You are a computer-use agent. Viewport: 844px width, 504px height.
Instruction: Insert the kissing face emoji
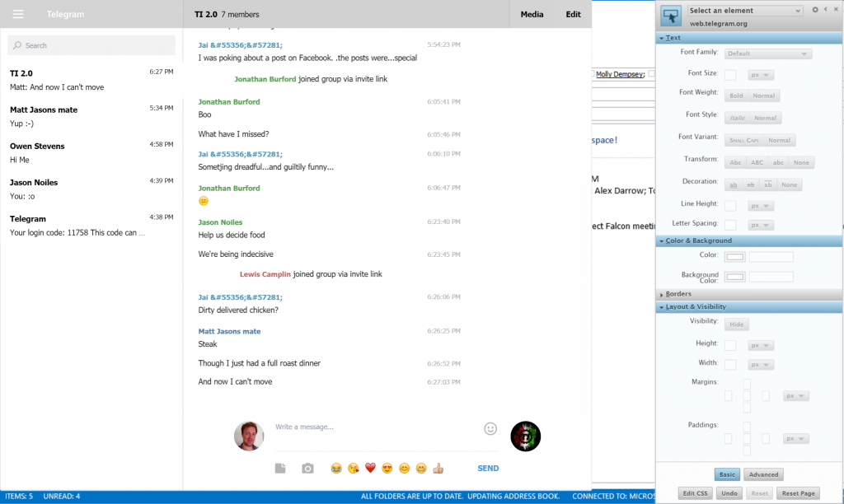(x=353, y=468)
